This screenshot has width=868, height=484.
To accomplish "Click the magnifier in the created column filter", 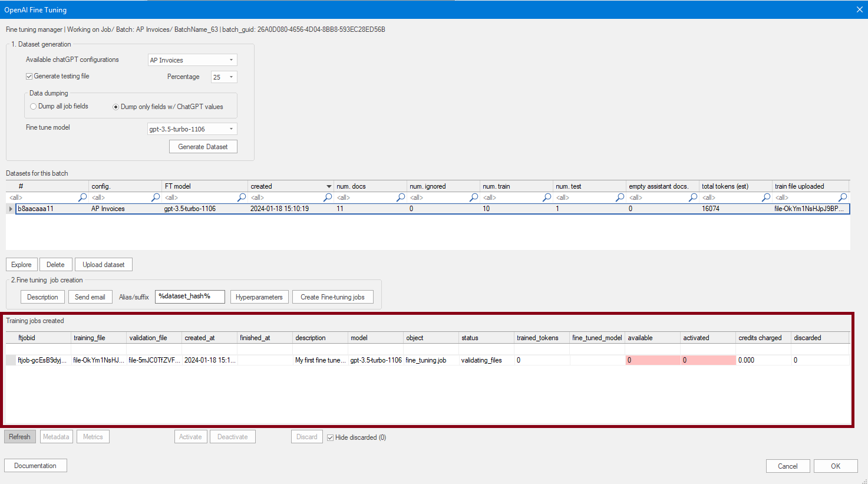I will 328,197.
